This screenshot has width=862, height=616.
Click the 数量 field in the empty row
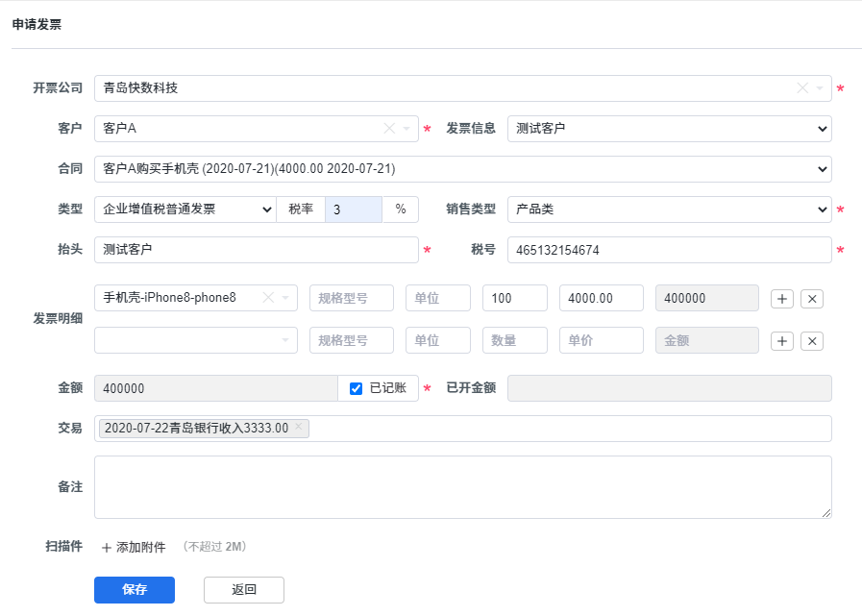514,340
